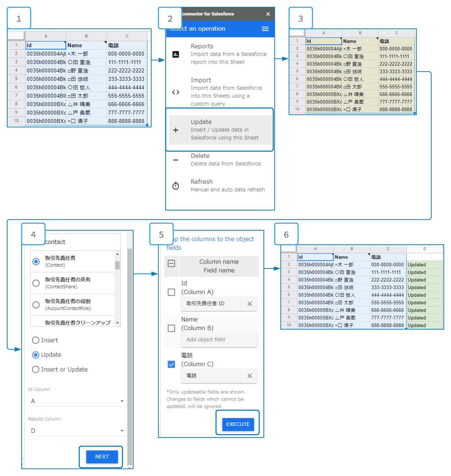The width and height of the screenshot is (451, 476).
Task: Click the 電話 mapped field box under Column C
Action: tap(219, 376)
